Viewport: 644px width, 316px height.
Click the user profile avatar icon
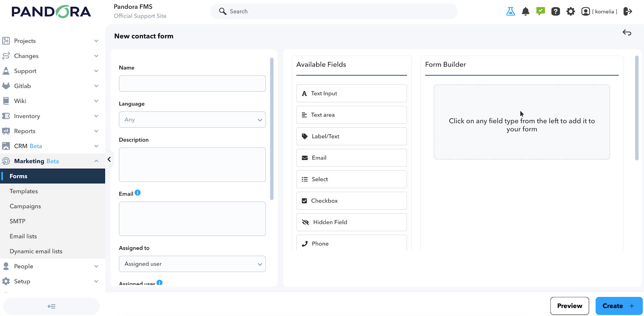click(x=586, y=12)
